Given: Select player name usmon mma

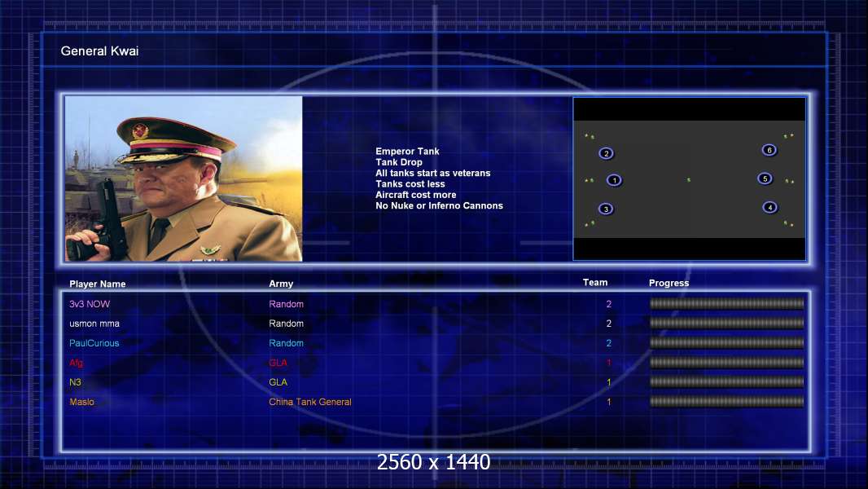Looking at the screenshot, I should pyautogui.click(x=94, y=324).
